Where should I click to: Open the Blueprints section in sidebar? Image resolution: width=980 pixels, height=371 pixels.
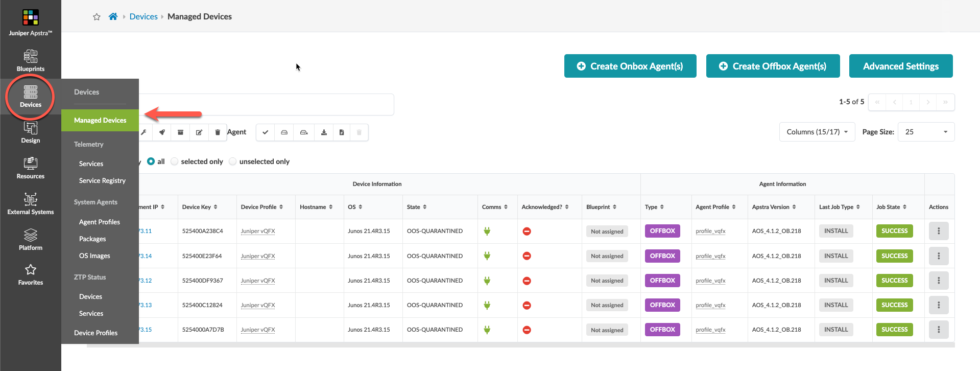[x=30, y=61]
